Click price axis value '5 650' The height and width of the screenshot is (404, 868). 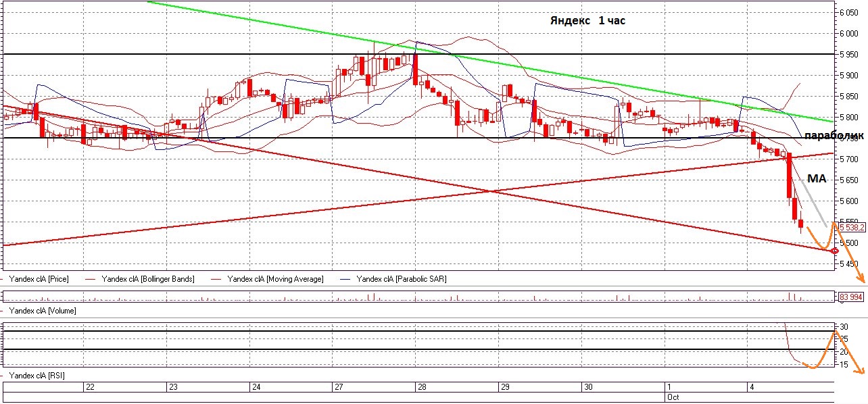(x=849, y=180)
